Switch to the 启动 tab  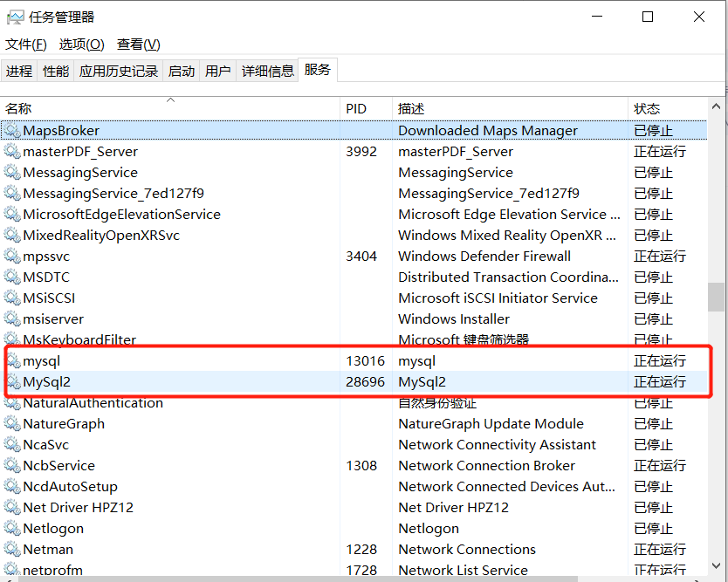click(182, 71)
